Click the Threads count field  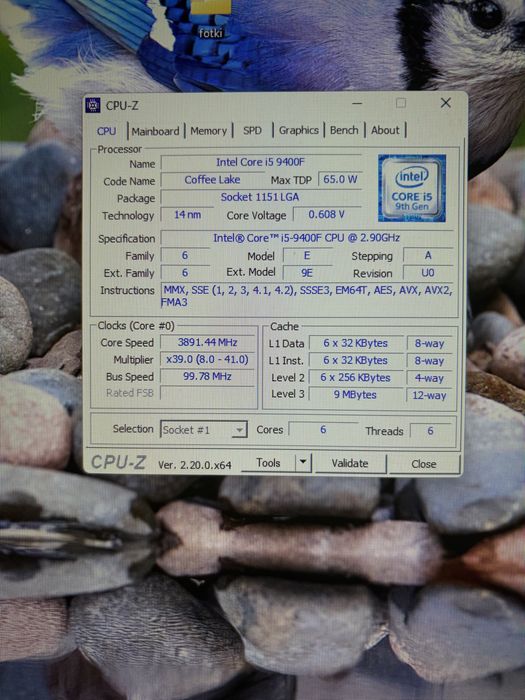(x=431, y=431)
